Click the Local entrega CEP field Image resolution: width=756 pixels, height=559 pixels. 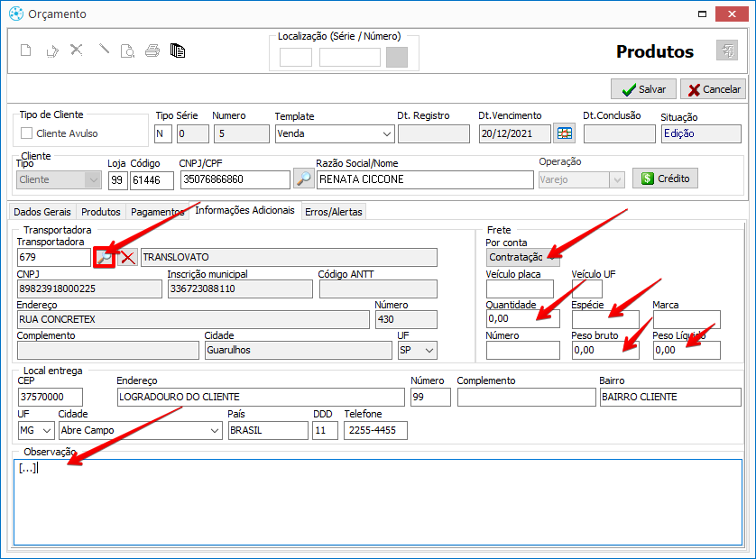point(51,397)
